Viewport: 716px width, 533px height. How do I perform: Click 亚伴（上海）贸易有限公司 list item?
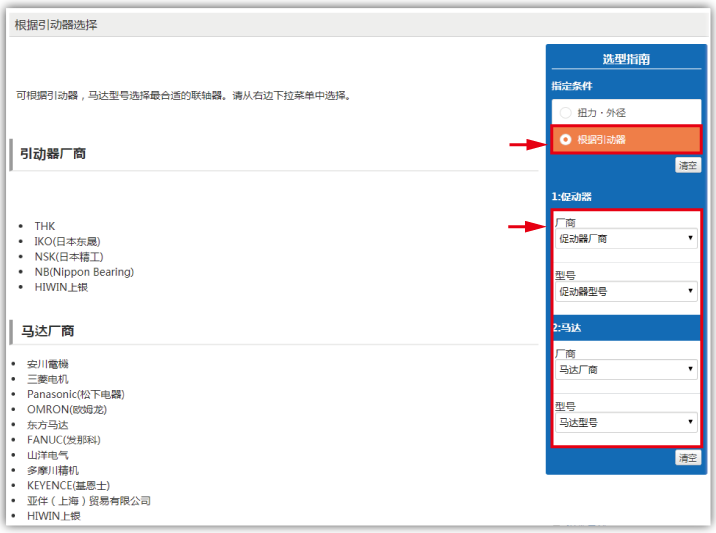coord(89,501)
